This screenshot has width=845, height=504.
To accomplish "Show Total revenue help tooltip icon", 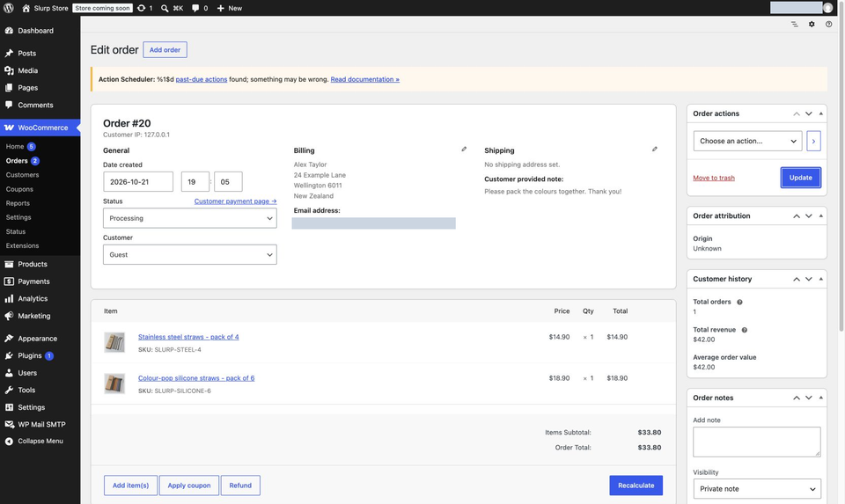I will 745,330.
